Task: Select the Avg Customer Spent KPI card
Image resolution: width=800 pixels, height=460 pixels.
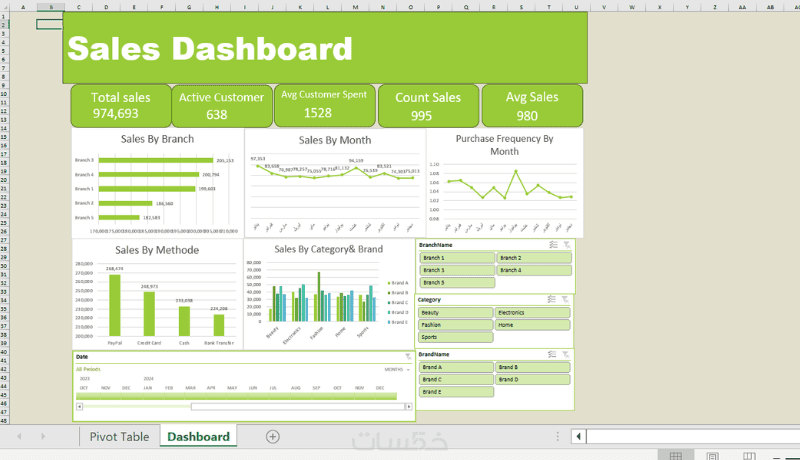Action: 324,105
